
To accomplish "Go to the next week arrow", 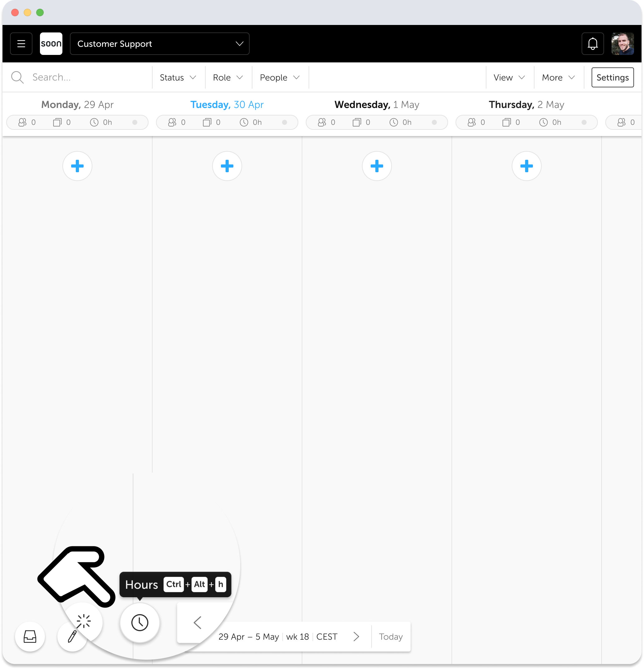I will click(x=356, y=636).
